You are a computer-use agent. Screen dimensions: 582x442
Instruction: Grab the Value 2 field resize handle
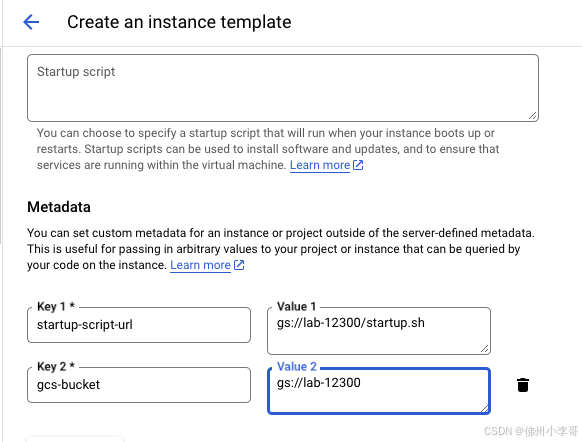click(x=484, y=408)
